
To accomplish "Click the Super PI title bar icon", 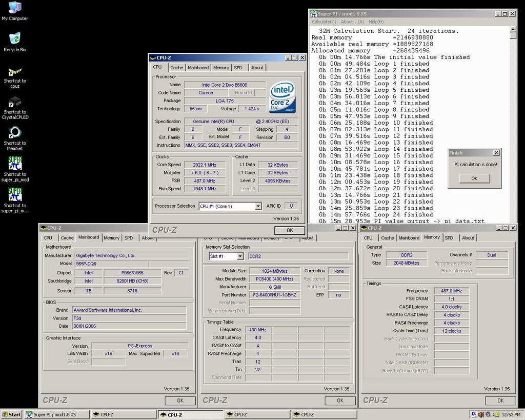I will (313, 14).
